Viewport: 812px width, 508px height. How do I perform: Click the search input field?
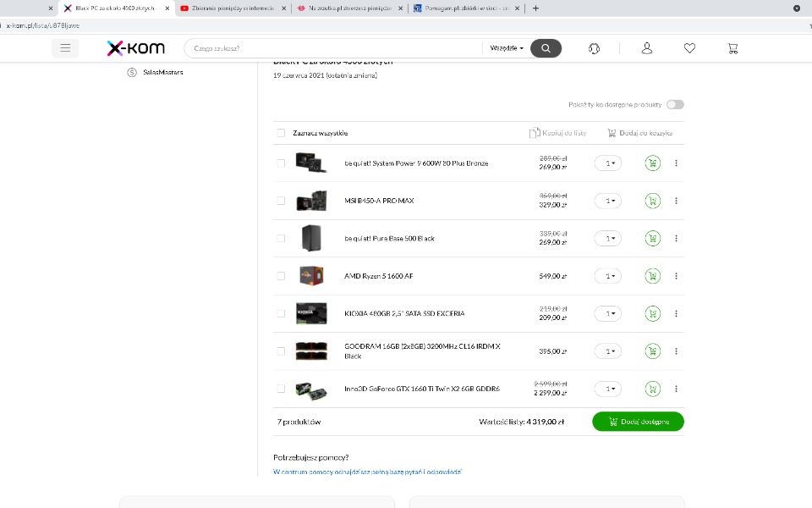pos(334,48)
